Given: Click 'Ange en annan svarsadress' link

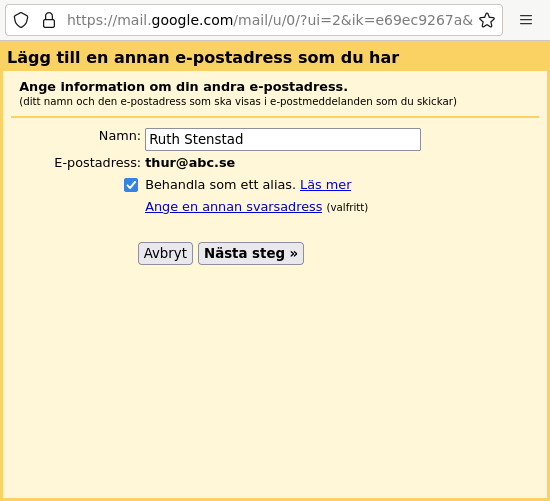Looking at the screenshot, I should pyautogui.click(x=234, y=207).
